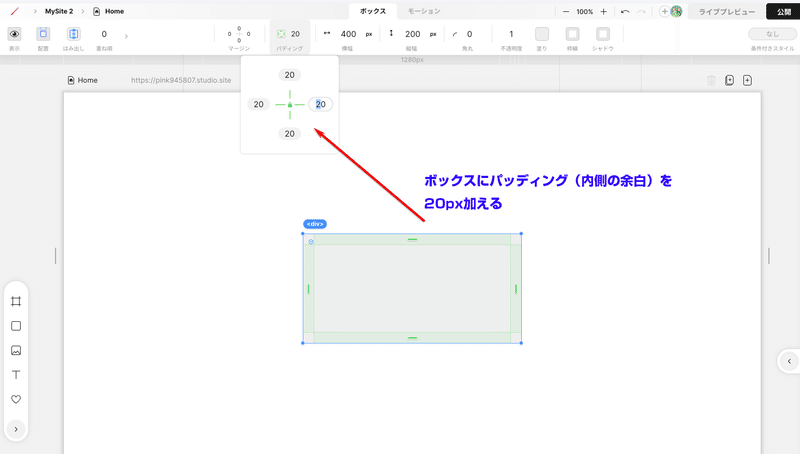
Task: Select the box tool
Action: pyautogui.click(x=16, y=326)
